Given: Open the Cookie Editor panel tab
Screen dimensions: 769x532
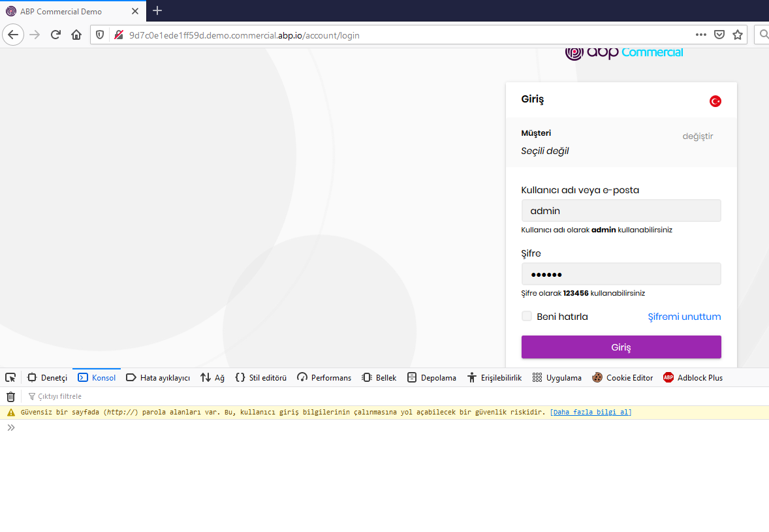Looking at the screenshot, I should coord(623,377).
